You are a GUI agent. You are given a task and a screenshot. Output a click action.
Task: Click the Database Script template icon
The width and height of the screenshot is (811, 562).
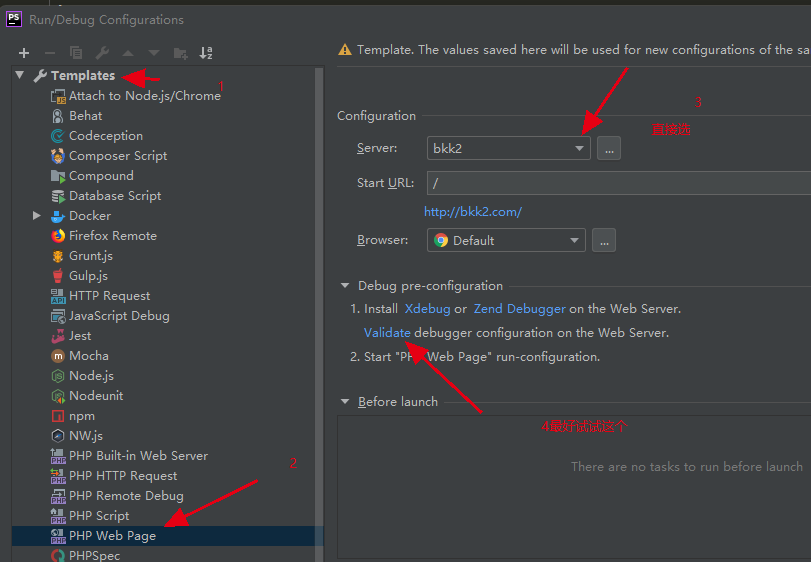tap(58, 196)
